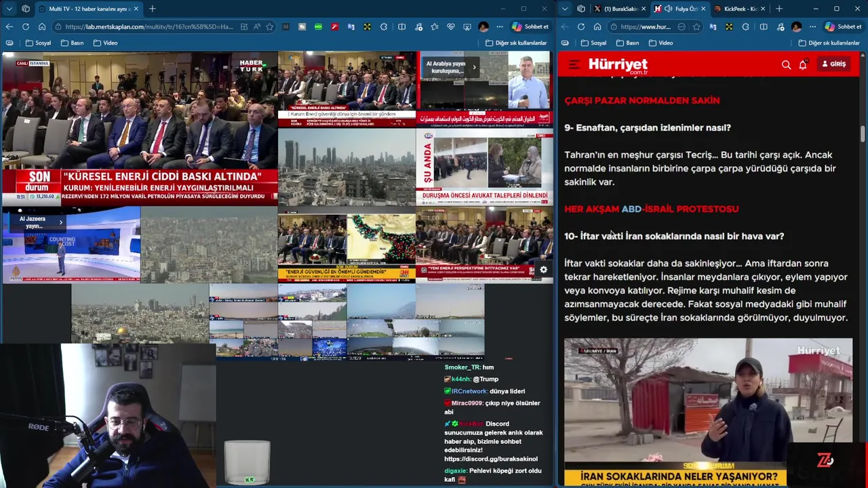
Task: Close the Multi TV tab
Action: [x=136, y=9]
